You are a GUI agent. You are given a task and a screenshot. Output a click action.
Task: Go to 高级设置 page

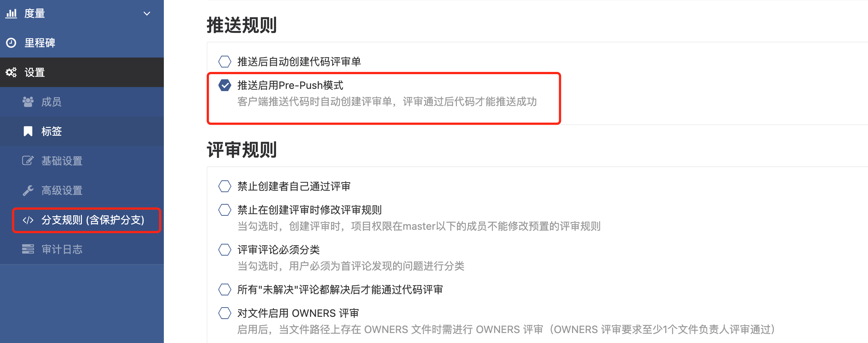[x=82, y=190]
